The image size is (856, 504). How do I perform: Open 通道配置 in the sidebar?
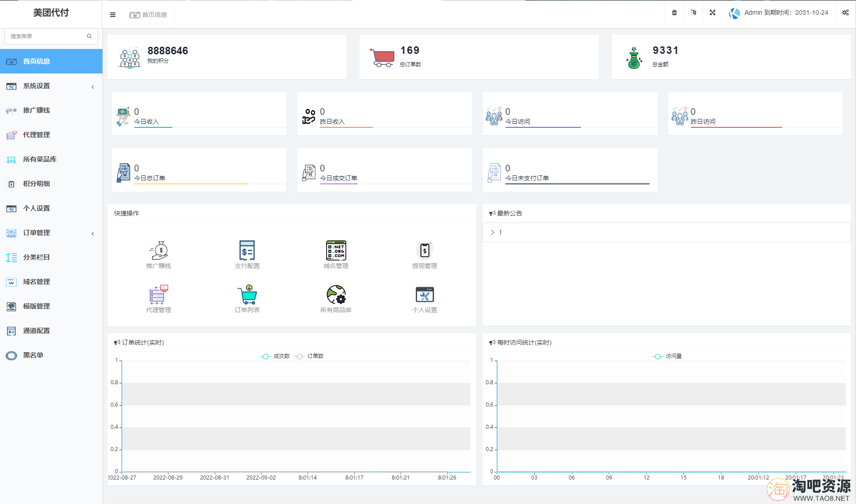[x=51, y=331]
